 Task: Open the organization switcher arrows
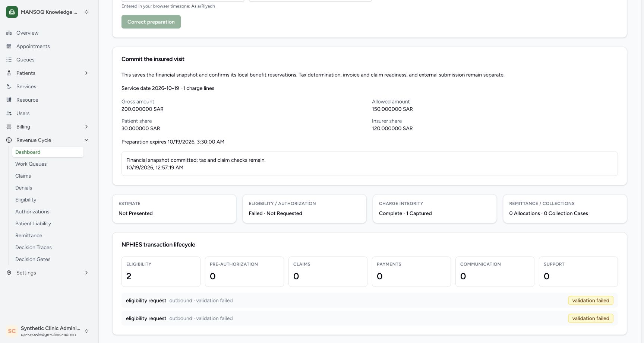86,12
